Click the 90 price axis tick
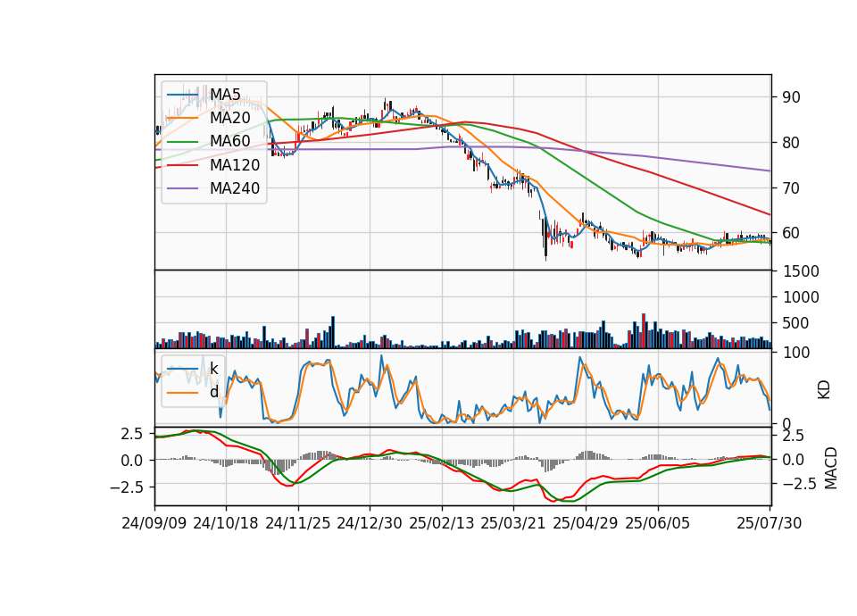 click(792, 97)
